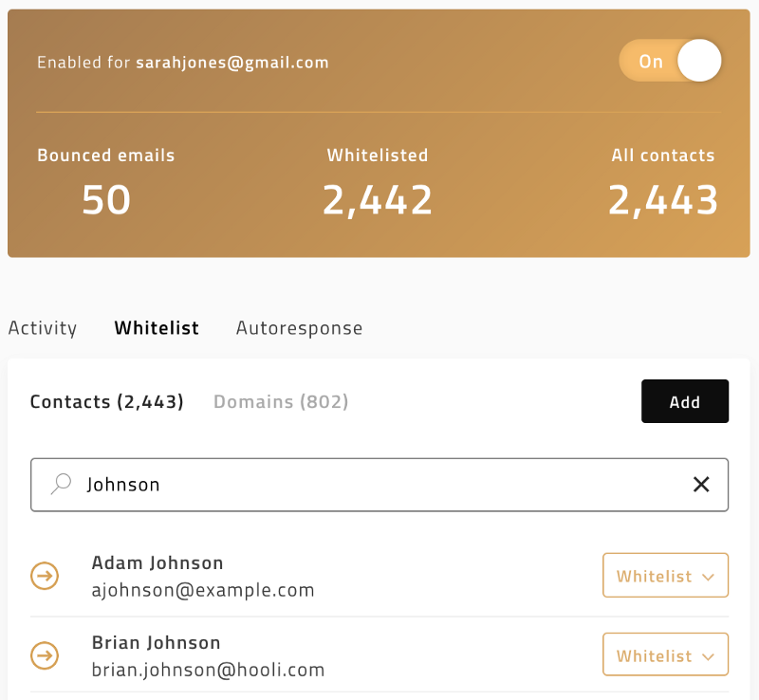Switch to the Activity tab
The height and width of the screenshot is (700, 759).
tap(43, 328)
